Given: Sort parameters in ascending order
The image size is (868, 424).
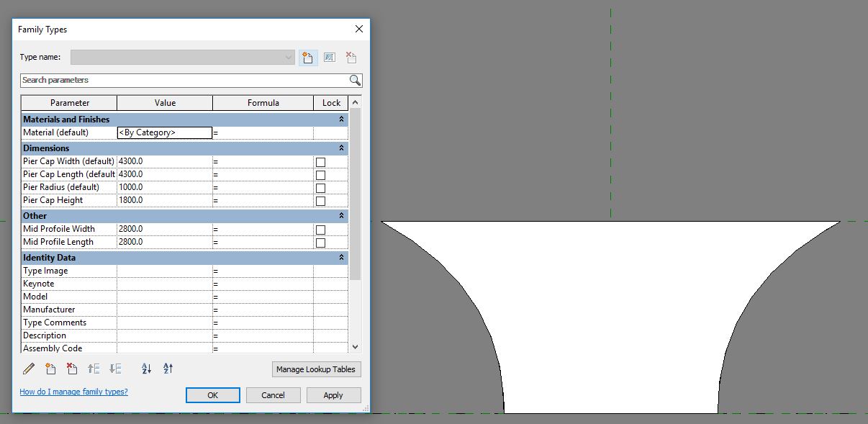Looking at the screenshot, I should [146, 369].
